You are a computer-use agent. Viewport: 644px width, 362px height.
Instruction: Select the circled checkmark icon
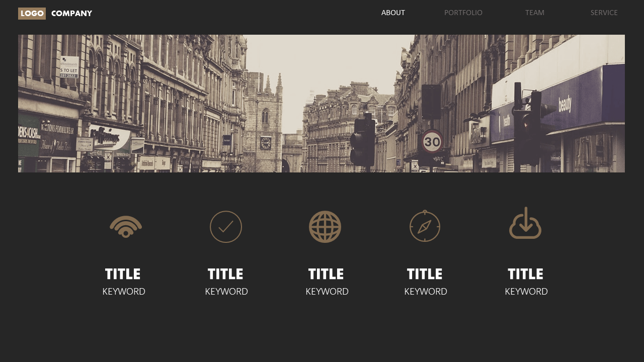pyautogui.click(x=226, y=227)
